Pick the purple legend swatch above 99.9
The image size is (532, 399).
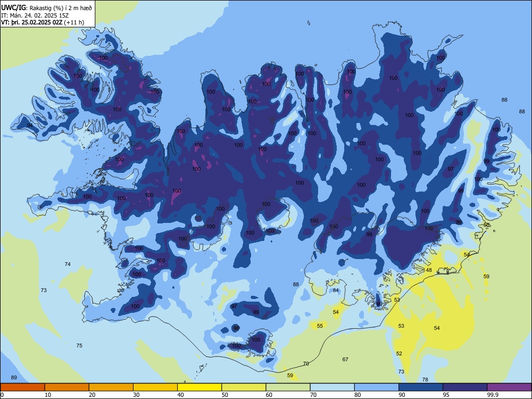pyautogui.click(x=509, y=387)
